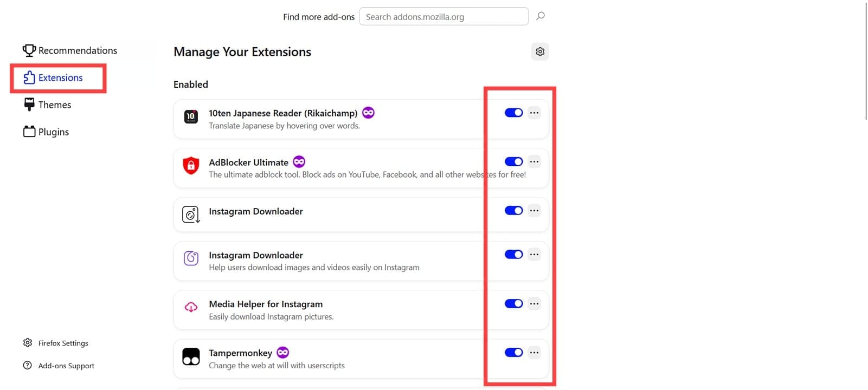Click the Themes paintbrush icon
The height and width of the screenshot is (390, 868).
pyautogui.click(x=29, y=105)
